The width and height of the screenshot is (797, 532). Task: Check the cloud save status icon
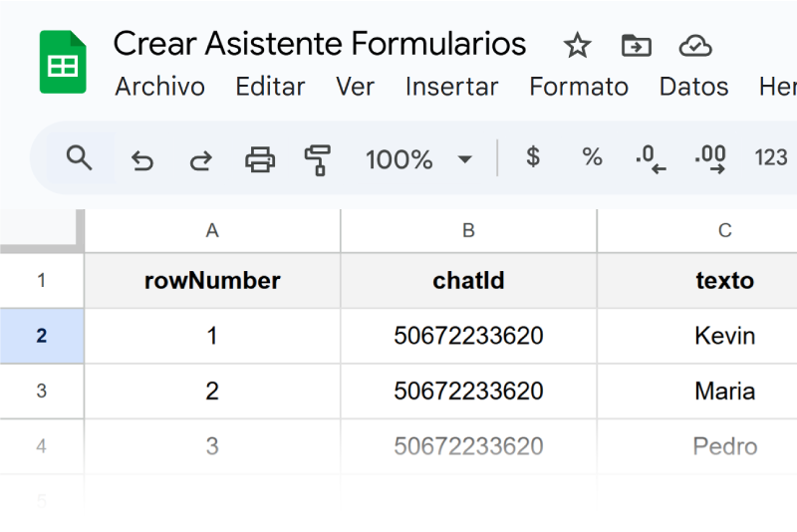(x=695, y=45)
